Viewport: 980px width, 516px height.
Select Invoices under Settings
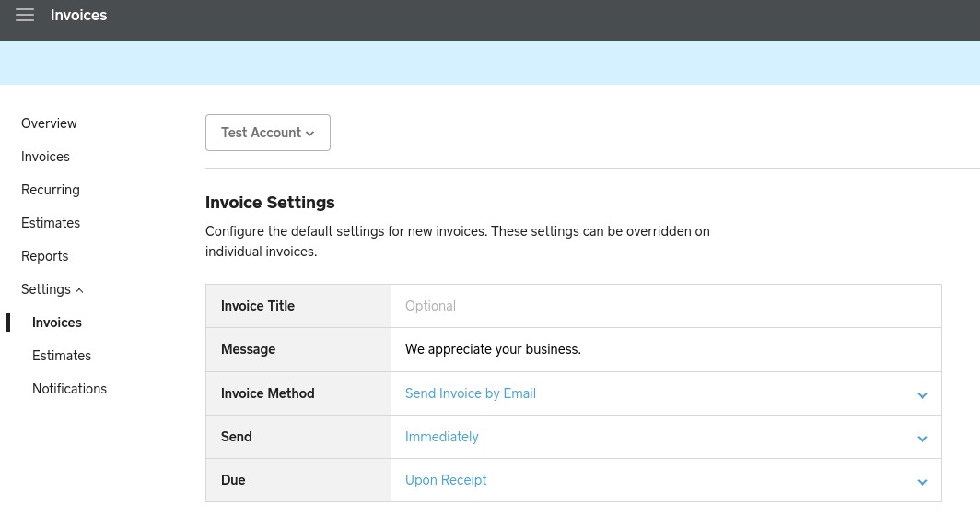pyautogui.click(x=57, y=322)
